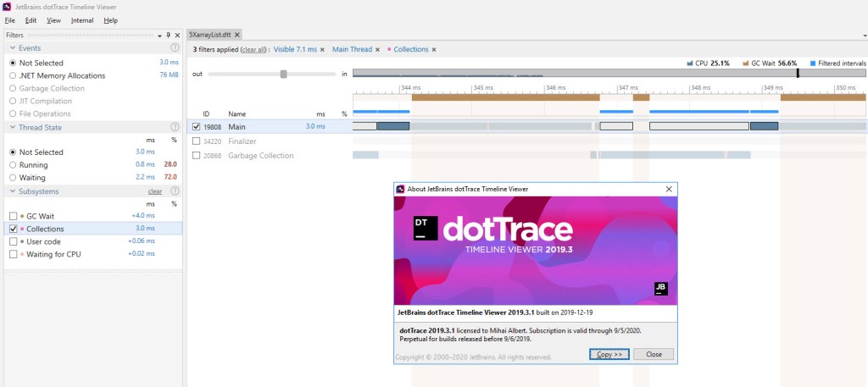Collapse the Events section

[x=12, y=48]
